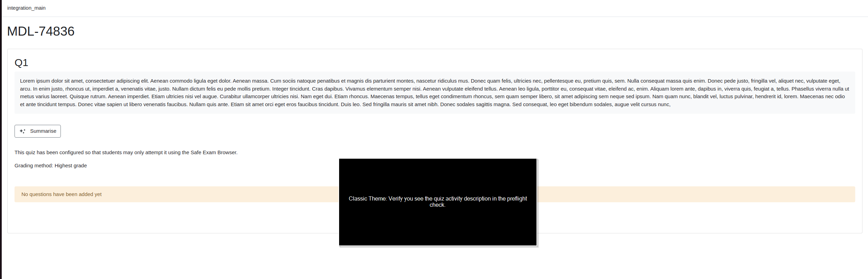Click the black Classic Theme instruction overlay
The width and height of the screenshot is (868, 279).
pos(438,202)
